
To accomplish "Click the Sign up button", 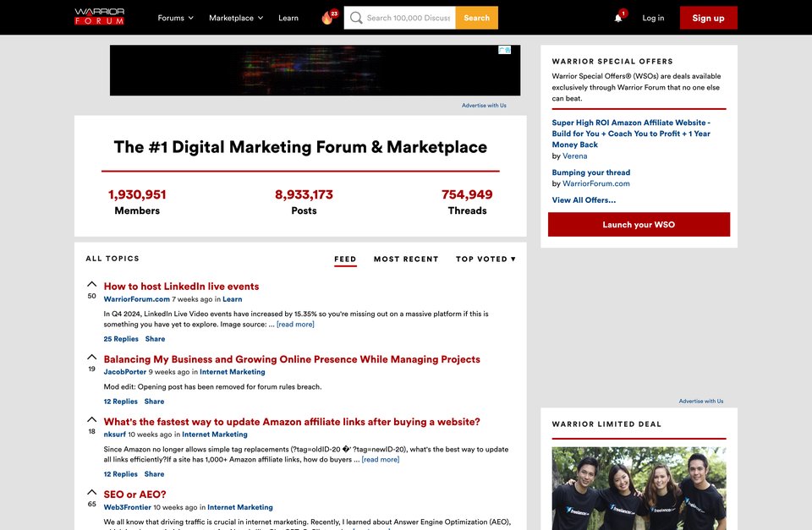I will point(709,18).
